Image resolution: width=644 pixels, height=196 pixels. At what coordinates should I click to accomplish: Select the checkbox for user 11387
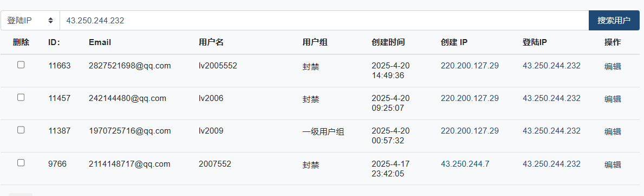(21, 130)
